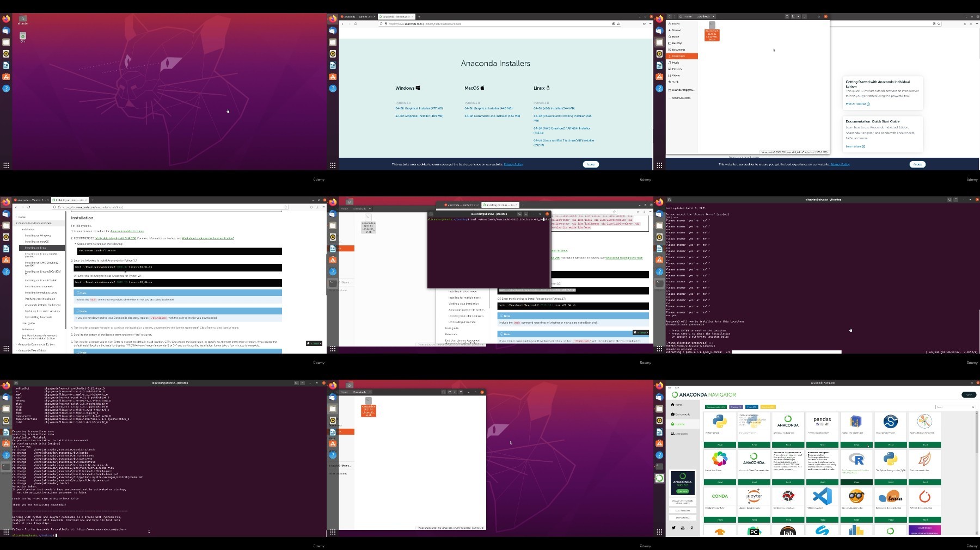Click Anaconda Navigator icon in Ubuntu dock
980x550 pixels.
(x=659, y=478)
